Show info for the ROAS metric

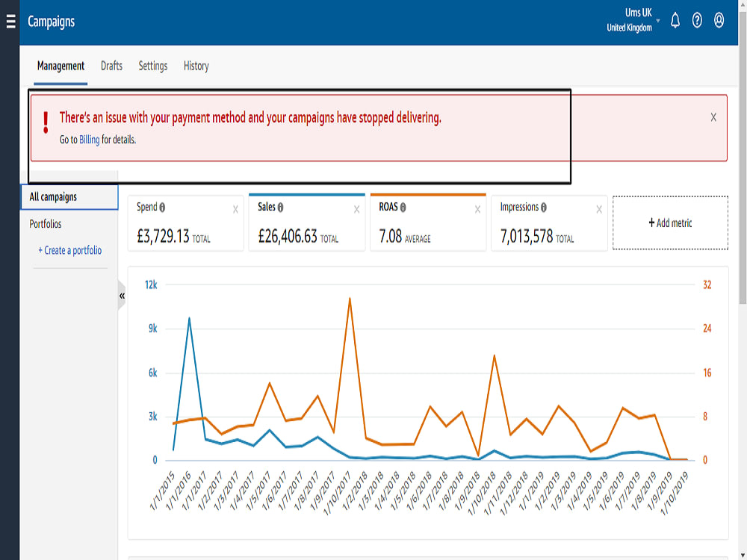pos(403,207)
